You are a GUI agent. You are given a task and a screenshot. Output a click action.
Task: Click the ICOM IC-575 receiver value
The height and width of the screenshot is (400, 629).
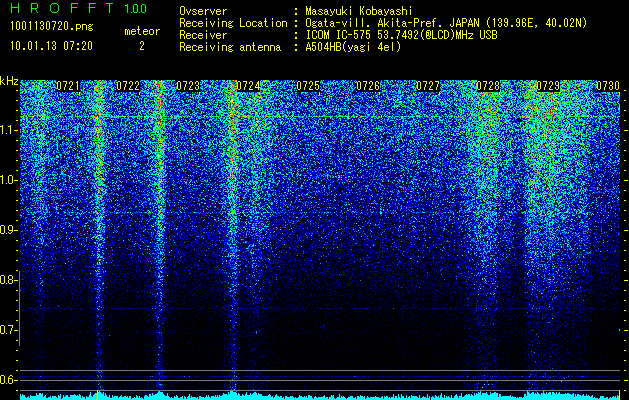[x=401, y=35]
